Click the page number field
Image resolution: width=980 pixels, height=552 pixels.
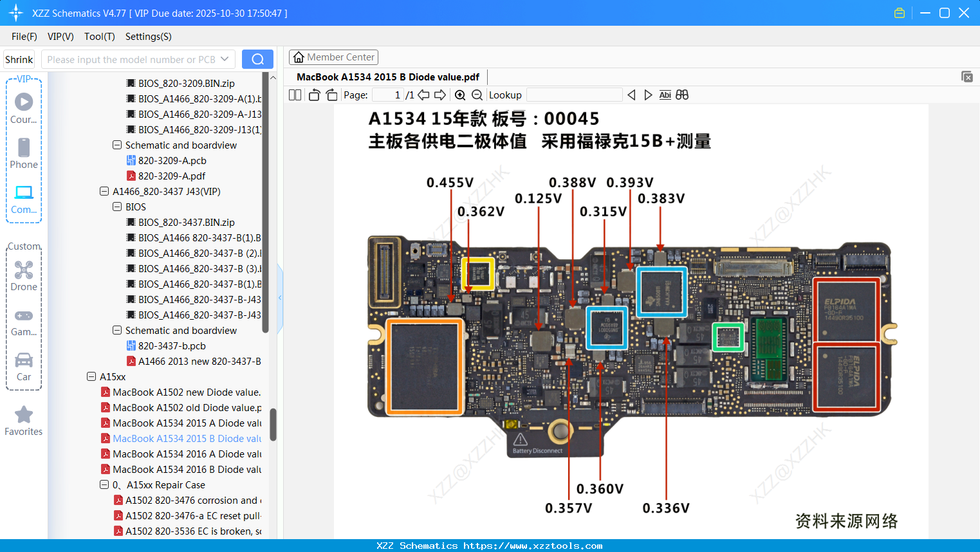[x=387, y=95]
